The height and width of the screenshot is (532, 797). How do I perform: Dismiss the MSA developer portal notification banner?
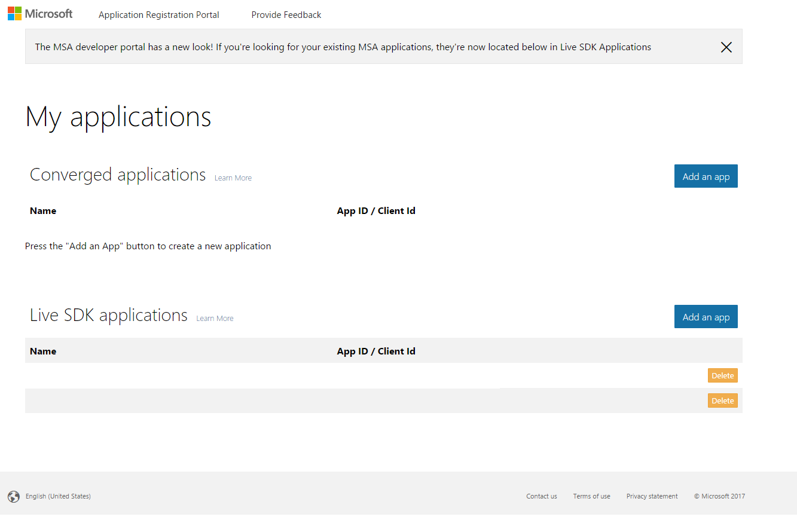tap(726, 47)
